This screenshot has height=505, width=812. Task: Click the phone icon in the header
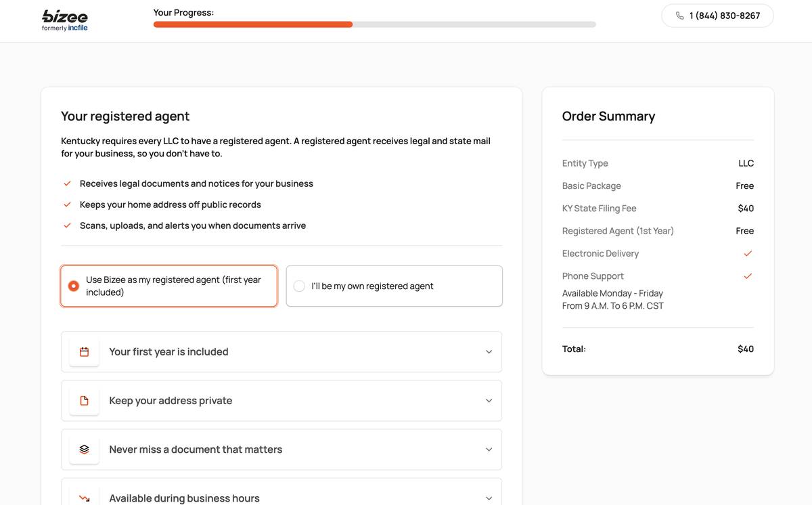679,16
